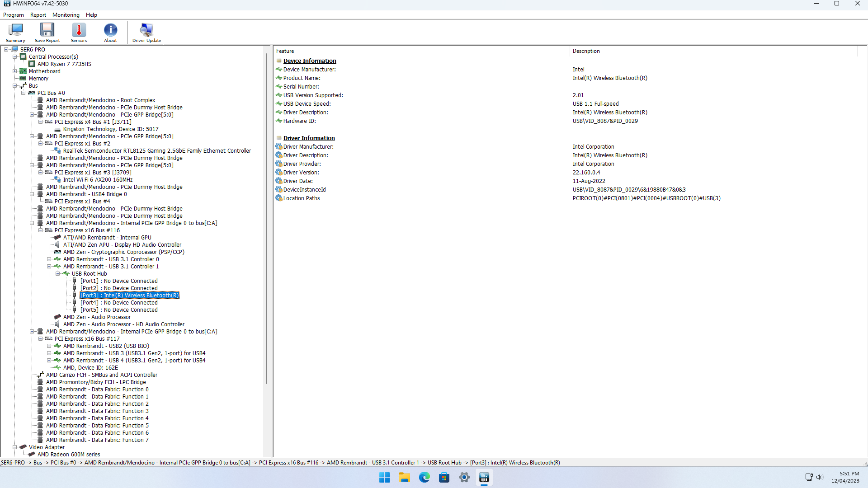Click the Cryptographic Coprocessor PCI icon
Screen dimensions: 868x488
[57, 252]
